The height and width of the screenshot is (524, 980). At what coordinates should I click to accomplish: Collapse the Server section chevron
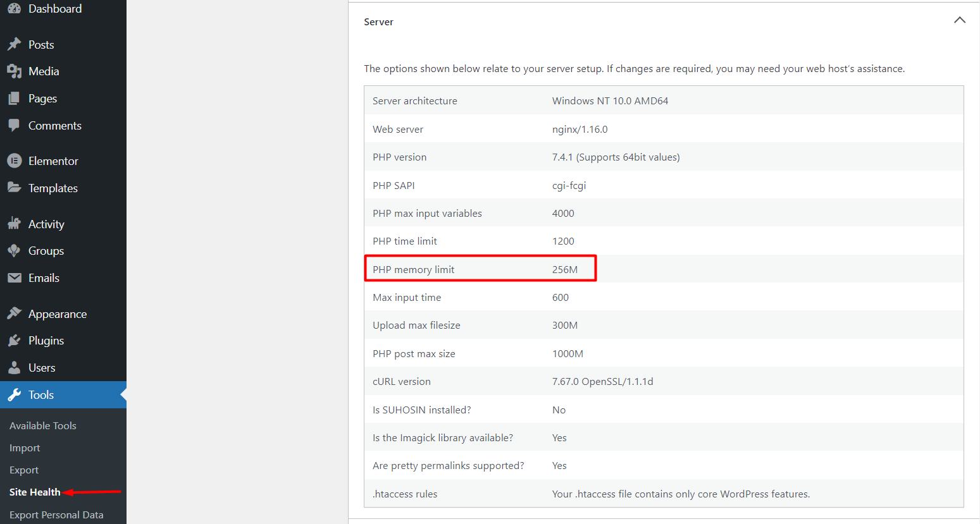click(959, 21)
